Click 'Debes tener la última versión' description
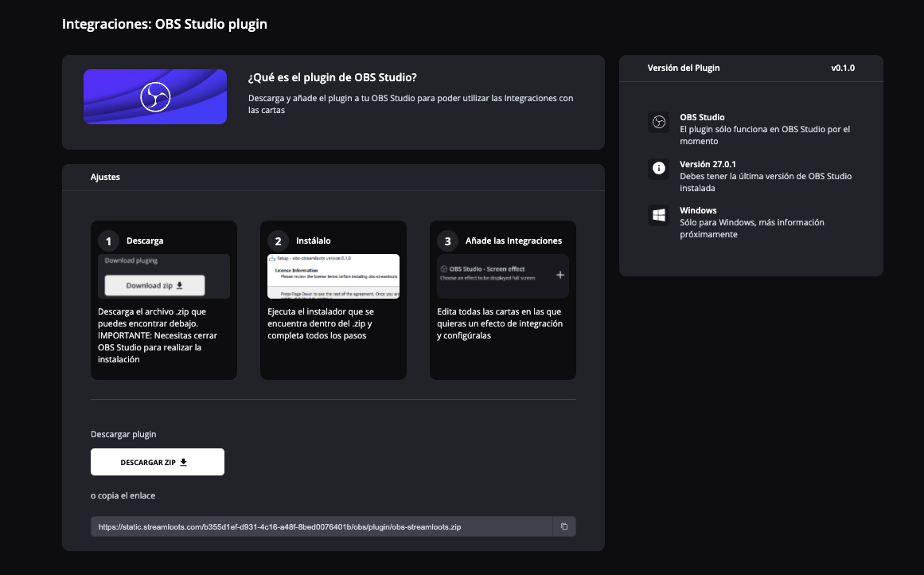 pyautogui.click(x=766, y=182)
